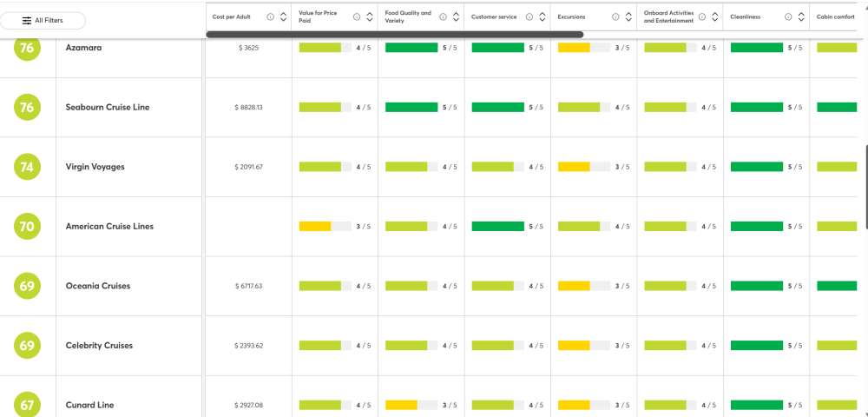Sort by Customer service arrows

[542, 17]
